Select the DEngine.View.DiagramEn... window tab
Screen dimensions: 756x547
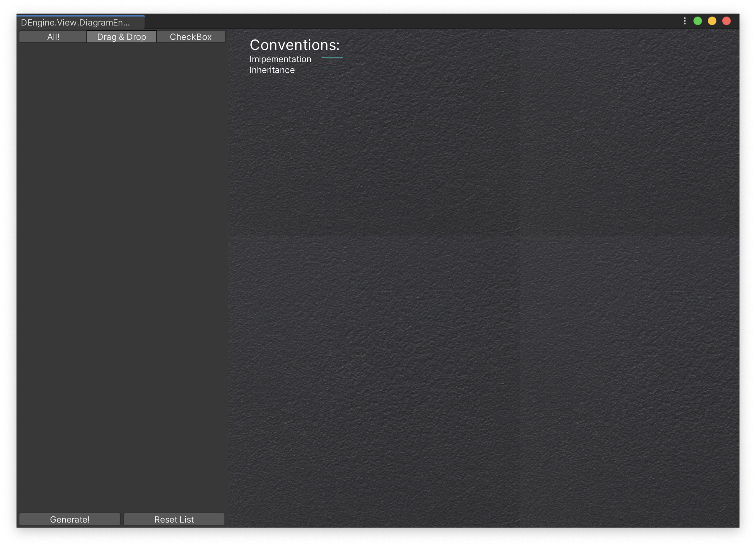pyautogui.click(x=76, y=23)
